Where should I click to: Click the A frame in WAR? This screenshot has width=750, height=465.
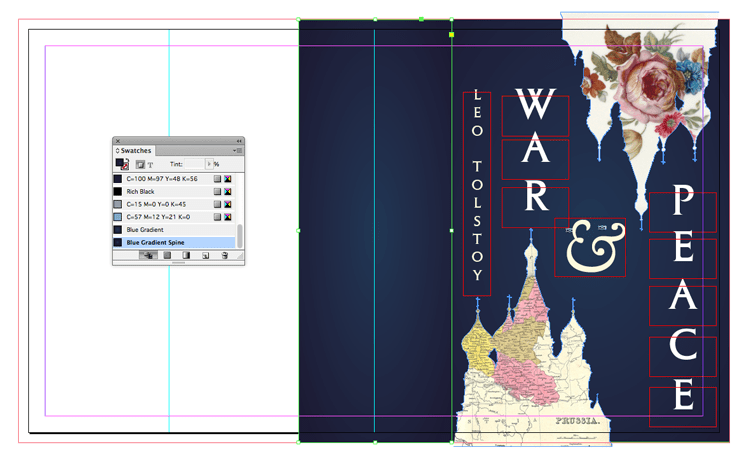(535, 159)
